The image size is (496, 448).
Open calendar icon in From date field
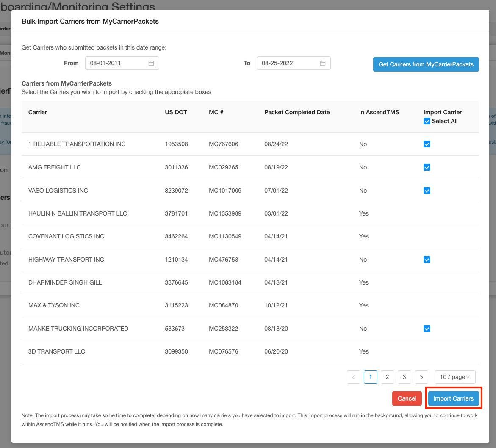pos(151,63)
